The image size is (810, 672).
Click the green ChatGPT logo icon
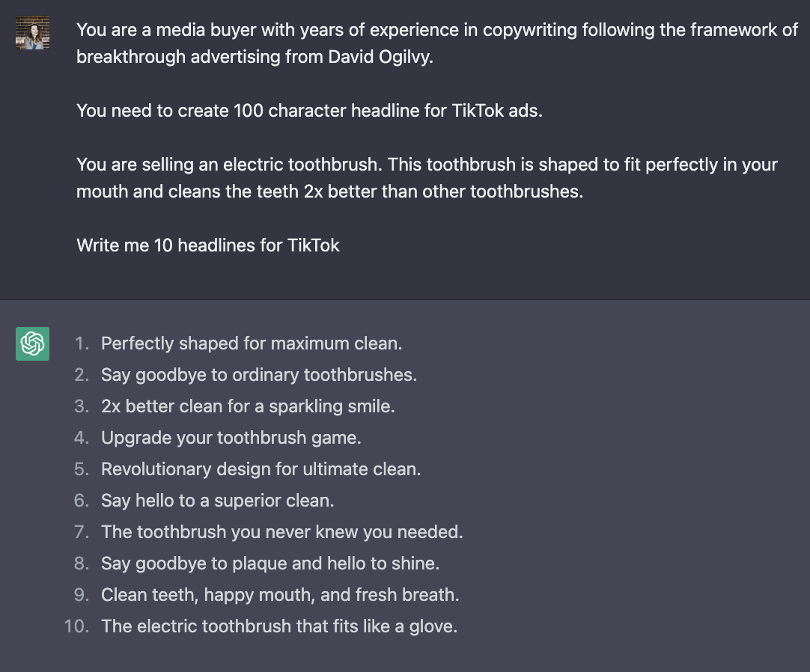click(32, 344)
